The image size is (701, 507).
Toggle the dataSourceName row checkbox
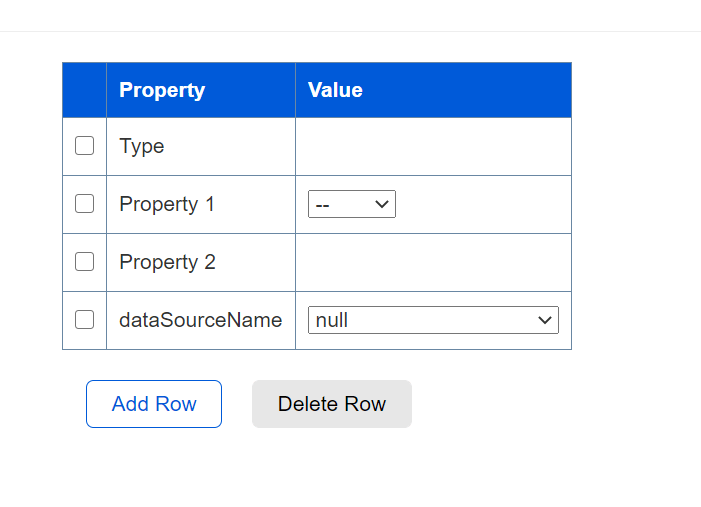pos(85,320)
